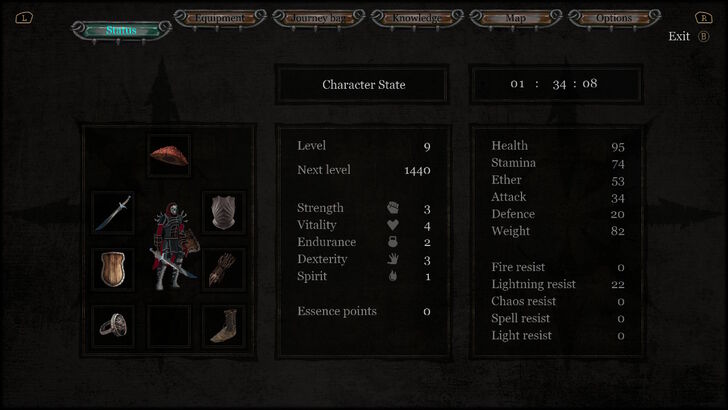Image resolution: width=728 pixels, height=410 pixels.
Task: Open the Knowledge tab
Action: (417, 18)
